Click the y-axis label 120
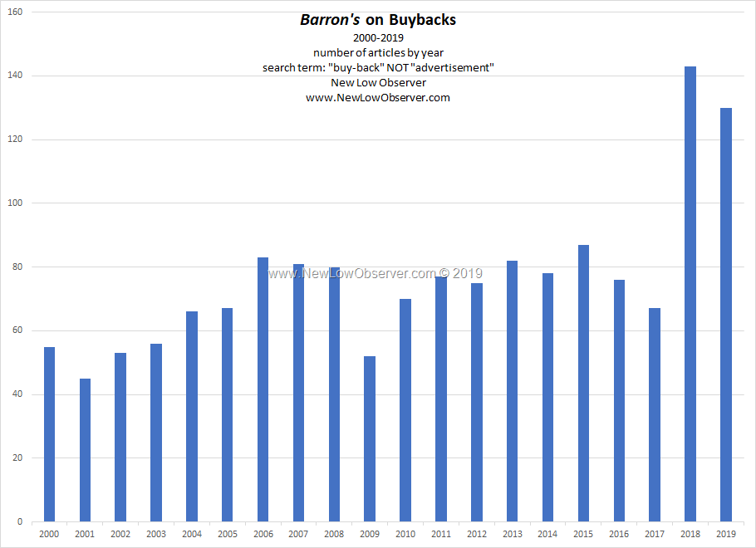Screen dimensions: 756x548 (x=16, y=139)
